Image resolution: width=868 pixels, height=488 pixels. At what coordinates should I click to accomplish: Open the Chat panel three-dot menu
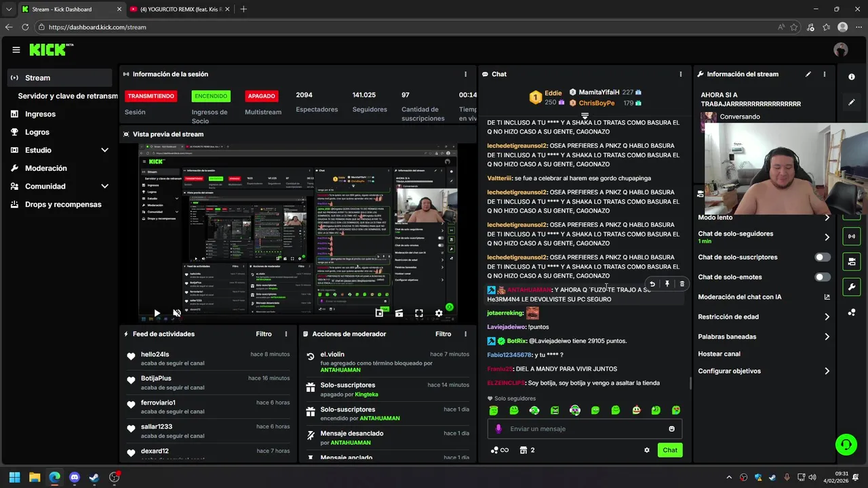(681, 74)
